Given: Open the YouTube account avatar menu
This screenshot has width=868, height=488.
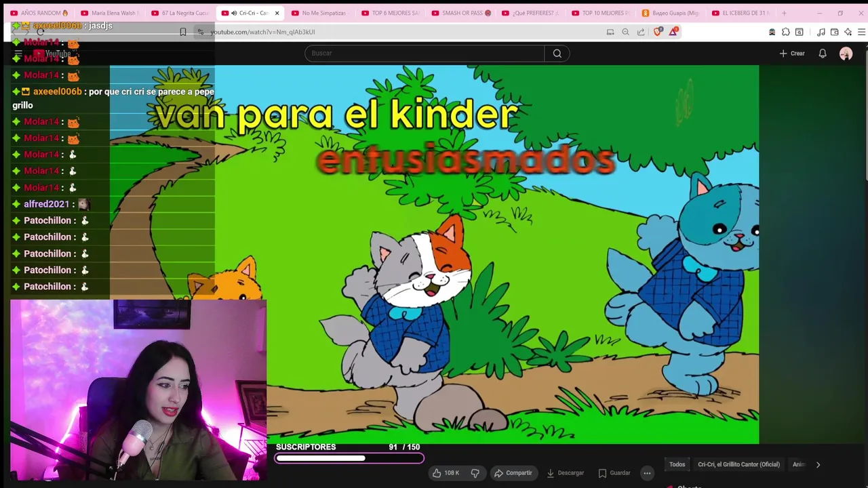Looking at the screenshot, I should point(846,54).
